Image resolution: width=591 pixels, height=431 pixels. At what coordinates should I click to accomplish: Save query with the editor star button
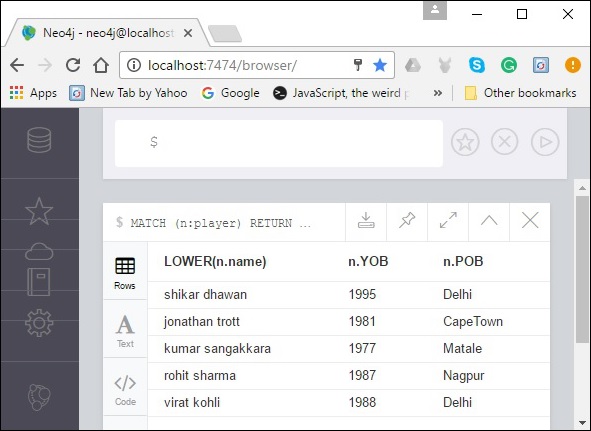(x=465, y=142)
